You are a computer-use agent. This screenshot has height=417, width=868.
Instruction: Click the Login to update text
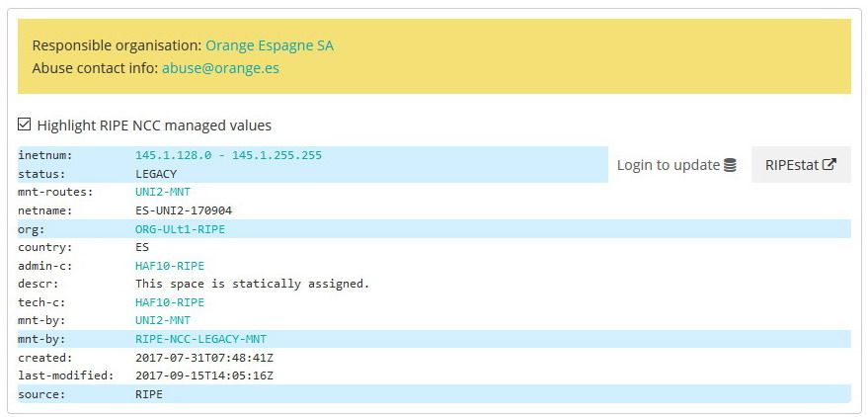pyautogui.click(x=669, y=165)
